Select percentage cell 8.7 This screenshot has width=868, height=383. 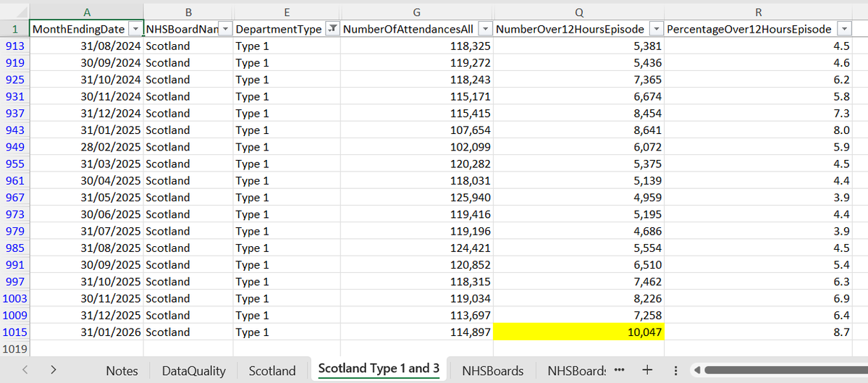click(x=758, y=332)
